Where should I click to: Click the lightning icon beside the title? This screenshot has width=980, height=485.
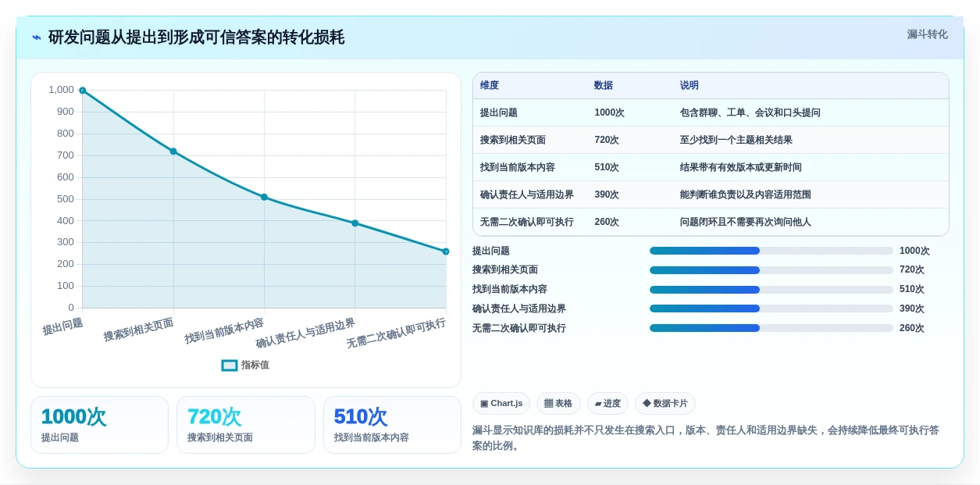[x=37, y=37]
